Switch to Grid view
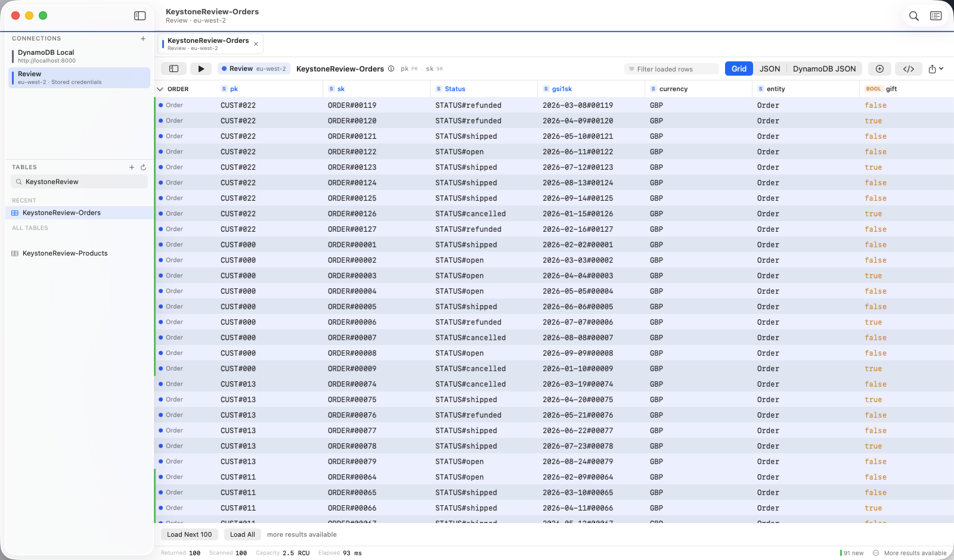Image resolution: width=954 pixels, height=560 pixels. click(739, 69)
